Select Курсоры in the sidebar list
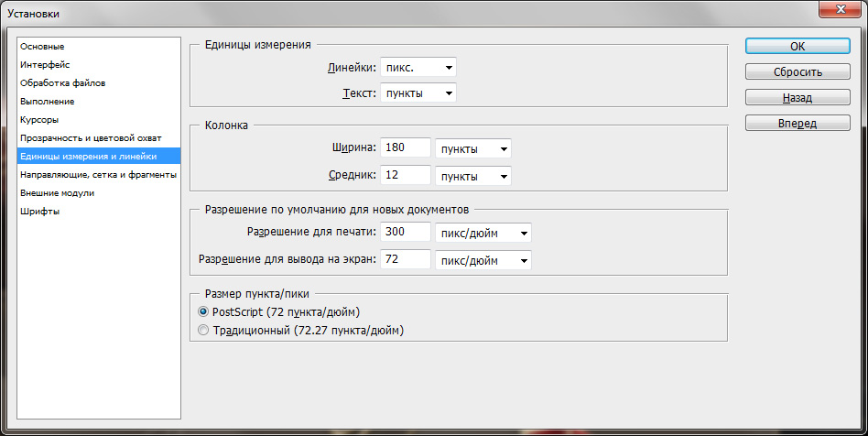Image resolution: width=868 pixels, height=436 pixels. point(40,119)
